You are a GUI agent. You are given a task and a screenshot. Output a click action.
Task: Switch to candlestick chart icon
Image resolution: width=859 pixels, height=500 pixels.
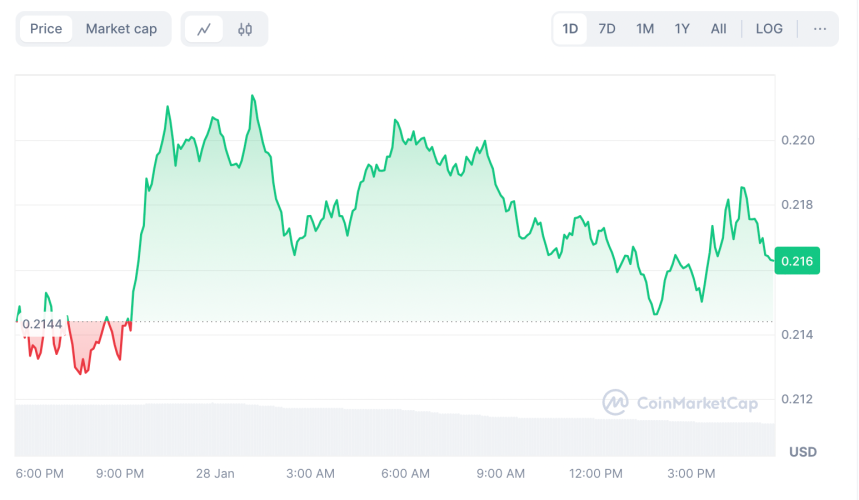point(245,29)
